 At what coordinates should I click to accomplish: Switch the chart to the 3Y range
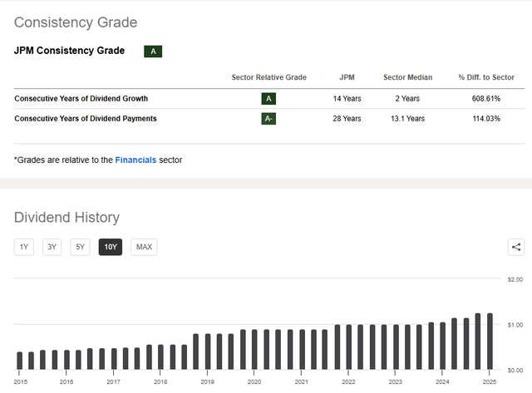click(52, 247)
